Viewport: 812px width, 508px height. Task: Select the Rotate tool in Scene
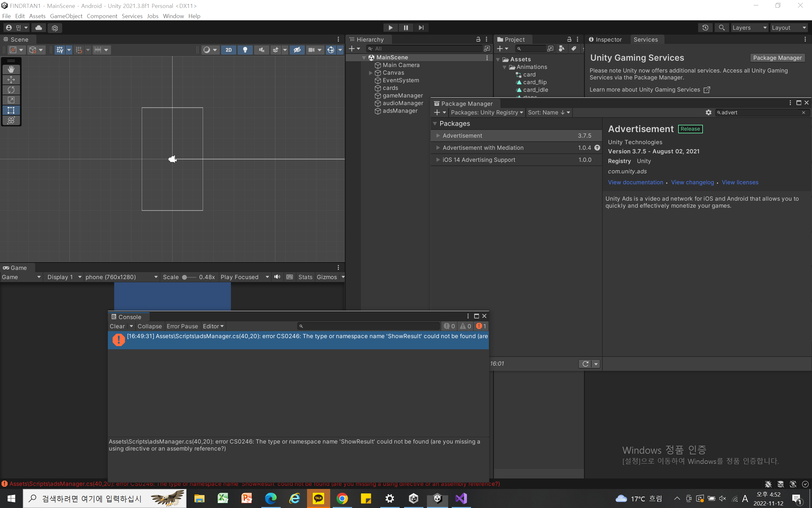11,90
